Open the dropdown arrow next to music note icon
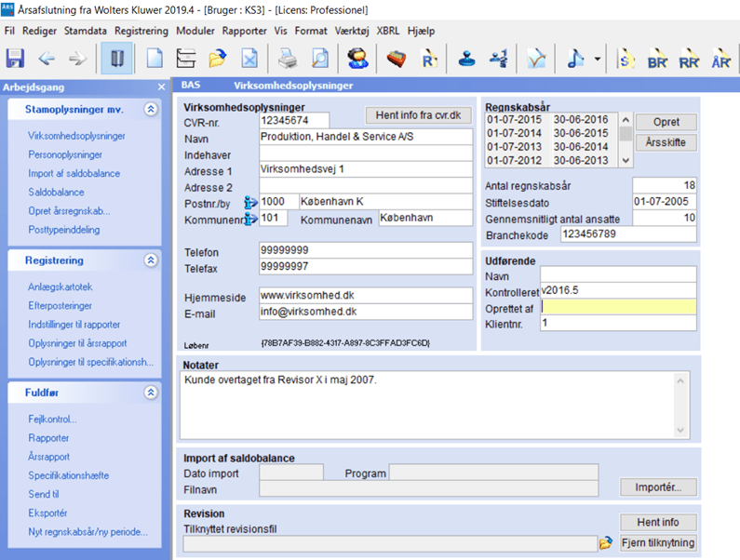The width and height of the screenshot is (740, 560). (597, 59)
